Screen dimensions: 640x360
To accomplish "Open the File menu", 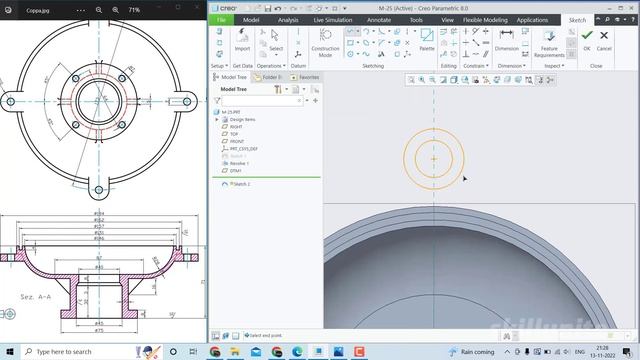I will pos(221,20).
